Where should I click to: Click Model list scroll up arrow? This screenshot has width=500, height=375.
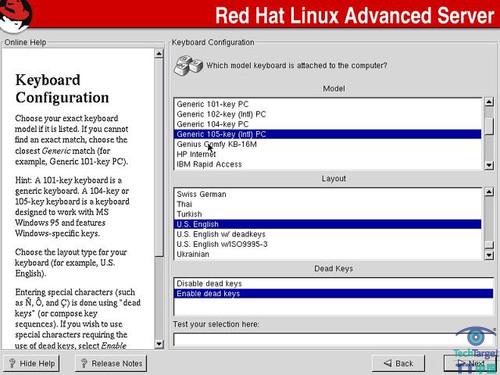click(489, 102)
